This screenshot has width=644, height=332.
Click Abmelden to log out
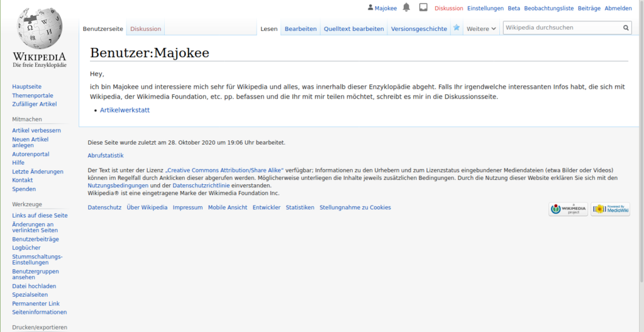pos(618,8)
